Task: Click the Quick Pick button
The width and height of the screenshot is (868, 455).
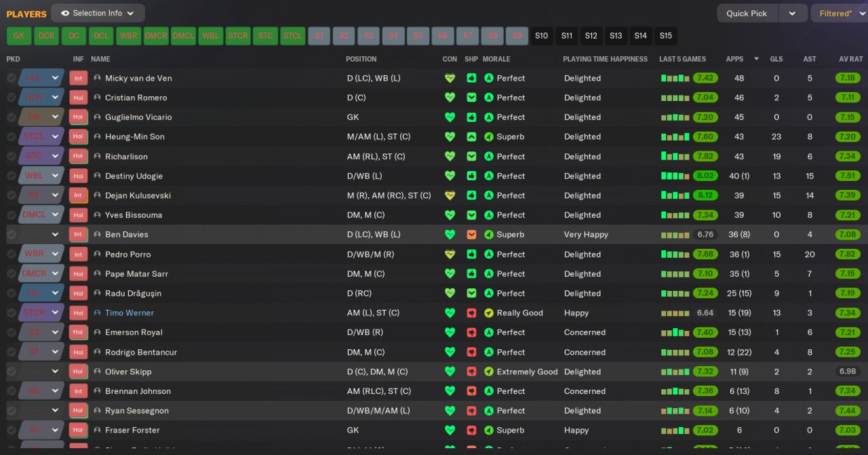Action: (747, 14)
